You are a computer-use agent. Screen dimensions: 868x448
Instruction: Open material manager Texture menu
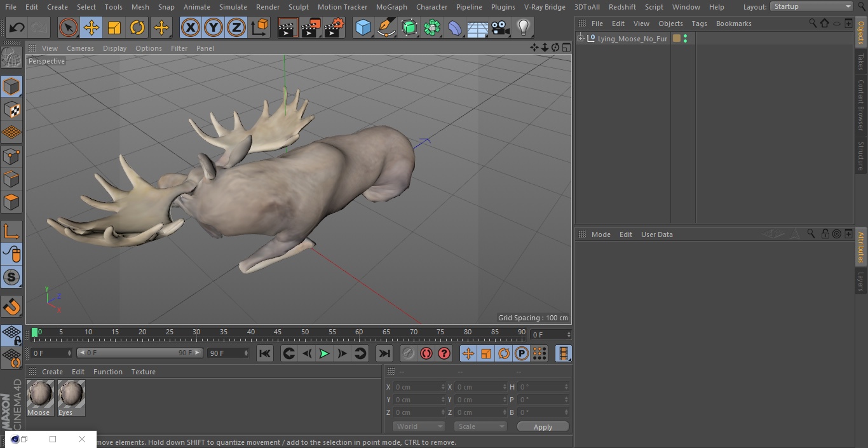pos(143,372)
